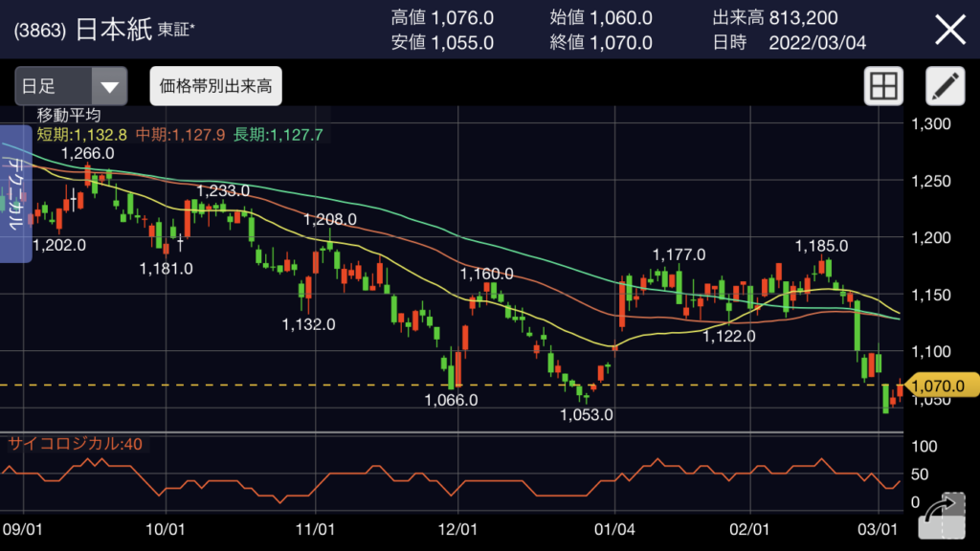
Task: Click the 1,200 price axis label
Action: [931, 237]
